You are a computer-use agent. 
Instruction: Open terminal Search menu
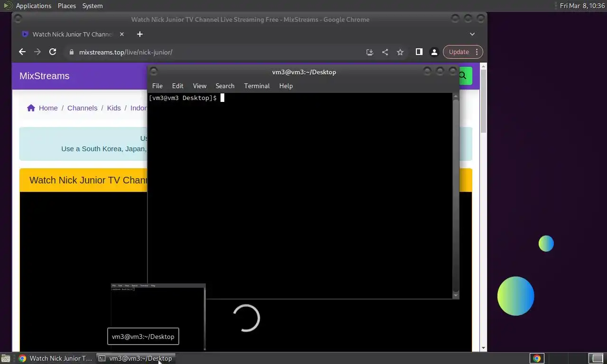point(225,86)
